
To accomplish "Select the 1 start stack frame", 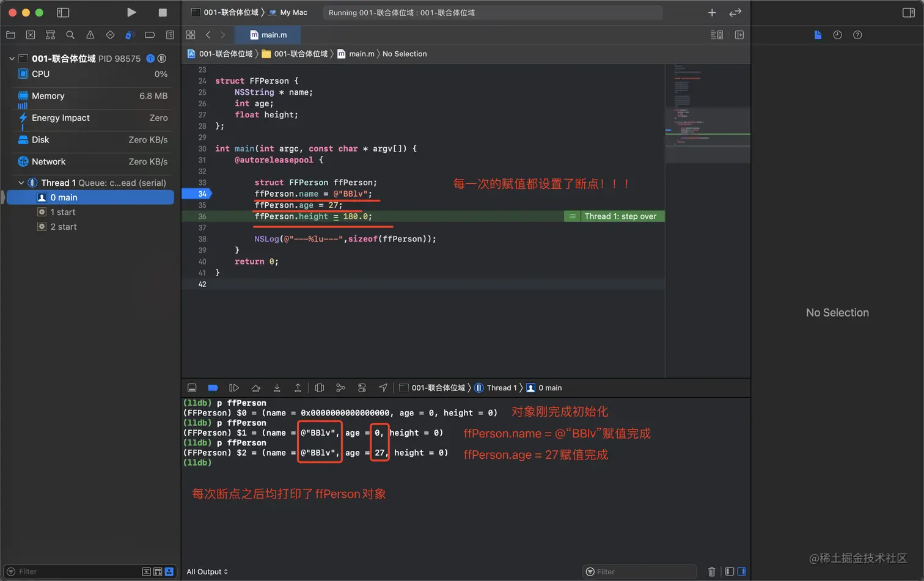I will 90,212.
